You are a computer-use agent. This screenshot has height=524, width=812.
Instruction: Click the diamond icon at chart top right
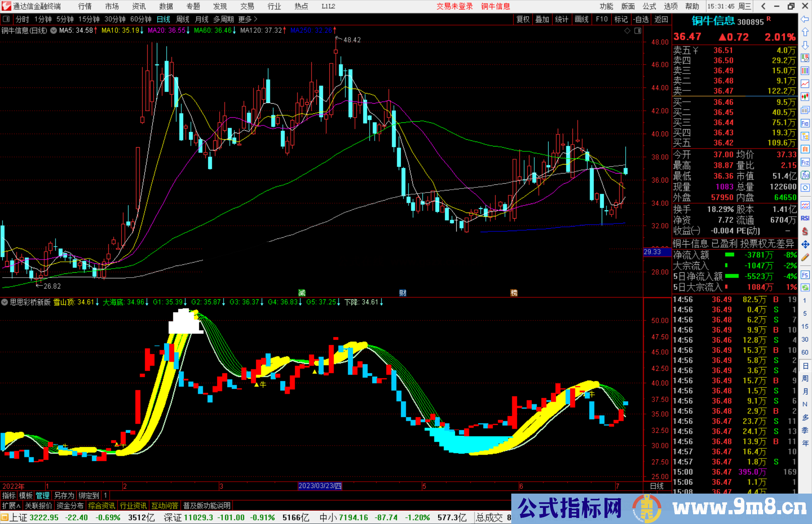[x=627, y=31]
